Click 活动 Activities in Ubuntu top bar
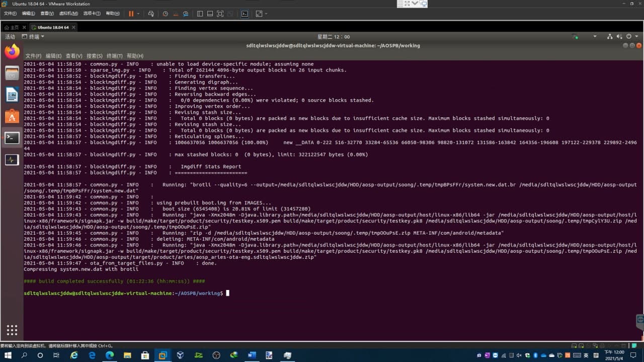 click(10, 37)
